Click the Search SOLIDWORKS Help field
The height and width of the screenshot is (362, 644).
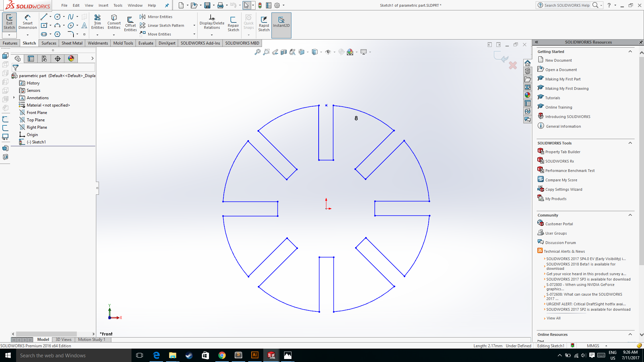coord(567,5)
